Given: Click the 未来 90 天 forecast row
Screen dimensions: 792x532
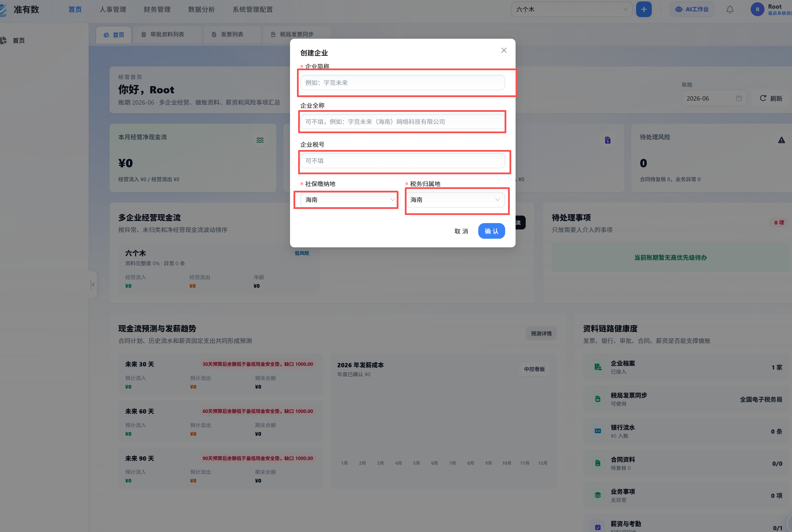Looking at the screenshot, I should [x=220, y=469].
